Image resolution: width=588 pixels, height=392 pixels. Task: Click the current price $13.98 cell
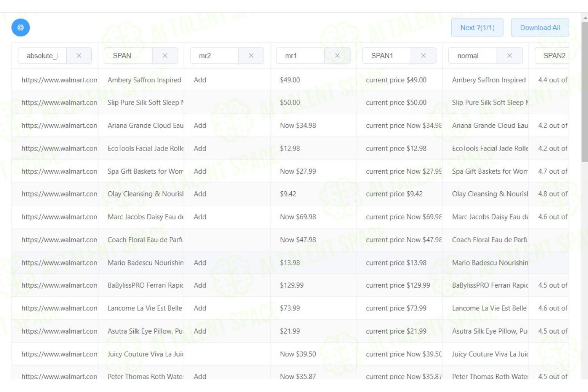[399, 263]
